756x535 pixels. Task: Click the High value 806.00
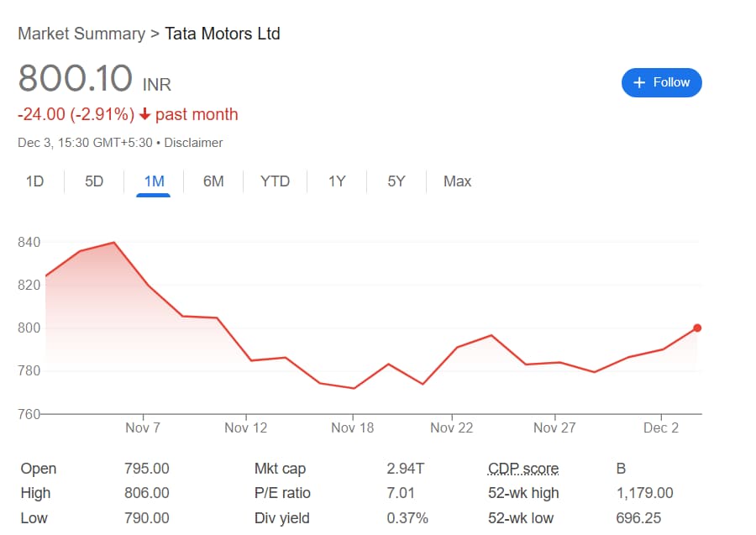click(146, 493)
